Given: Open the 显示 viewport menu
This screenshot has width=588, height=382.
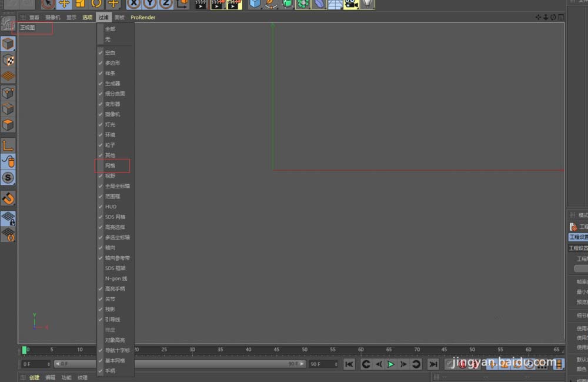Looking at the screenshot, I should point(71,18).
